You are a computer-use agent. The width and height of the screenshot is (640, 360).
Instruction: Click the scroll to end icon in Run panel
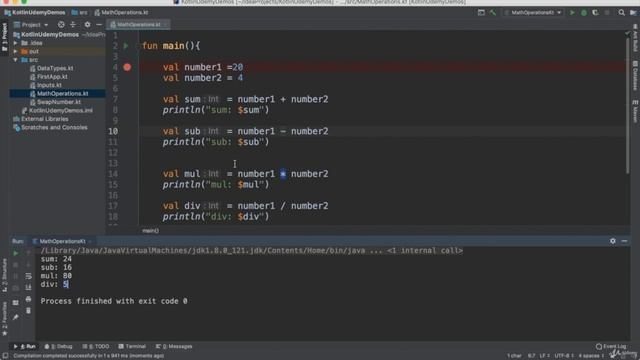28,287
